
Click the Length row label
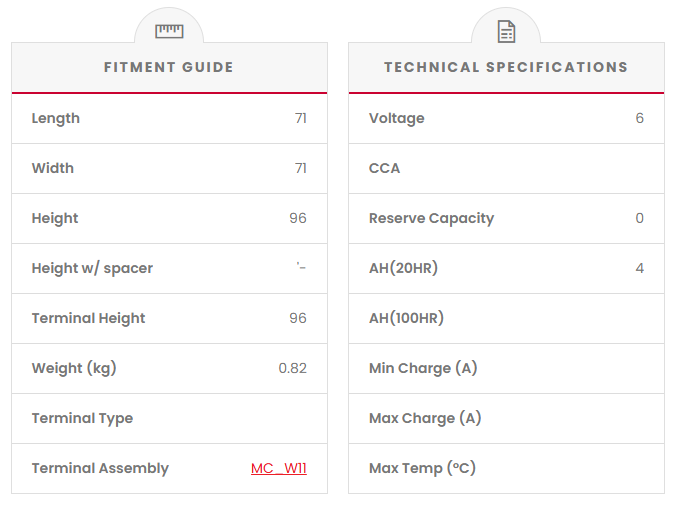(x=56, y=118)
